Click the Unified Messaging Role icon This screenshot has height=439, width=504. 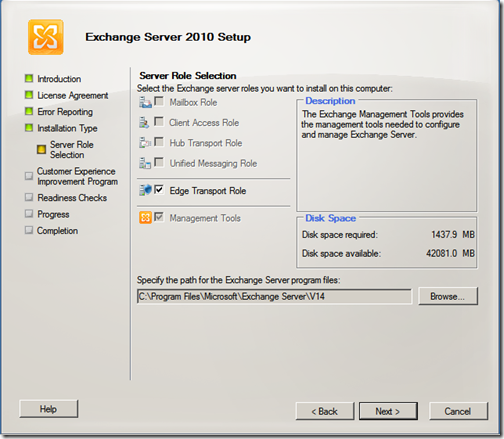(145, 163)
